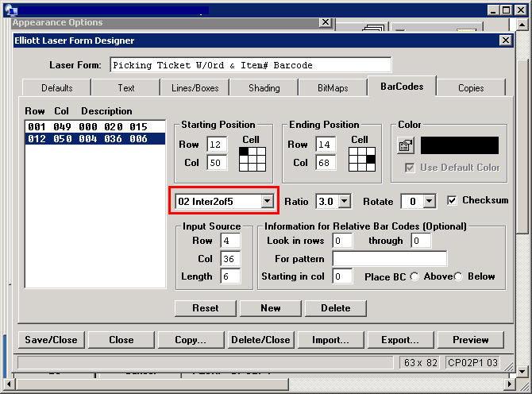Switch to the Shading tab
The width and height of the screenshot is (532, 394).
264,88
